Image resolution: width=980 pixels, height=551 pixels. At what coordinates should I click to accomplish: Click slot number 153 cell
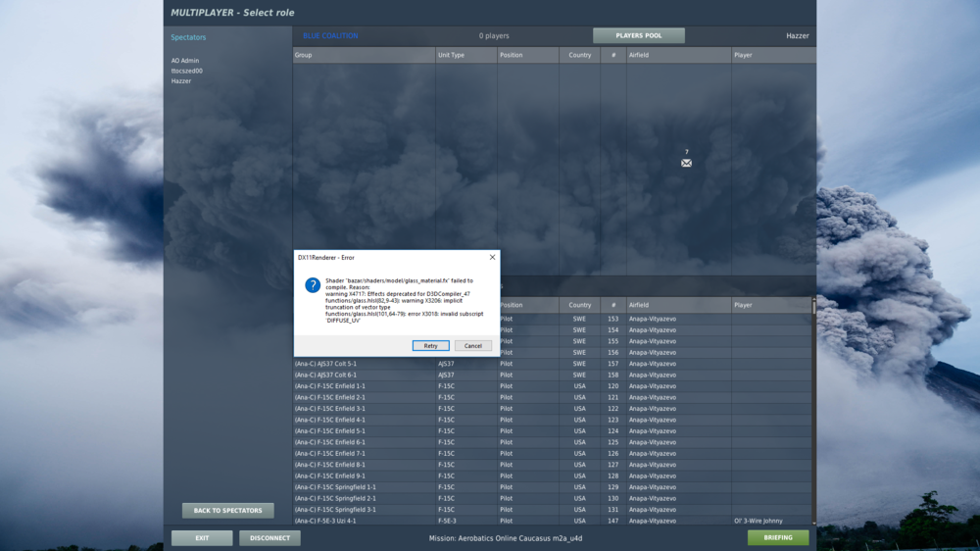click(613, 319)
